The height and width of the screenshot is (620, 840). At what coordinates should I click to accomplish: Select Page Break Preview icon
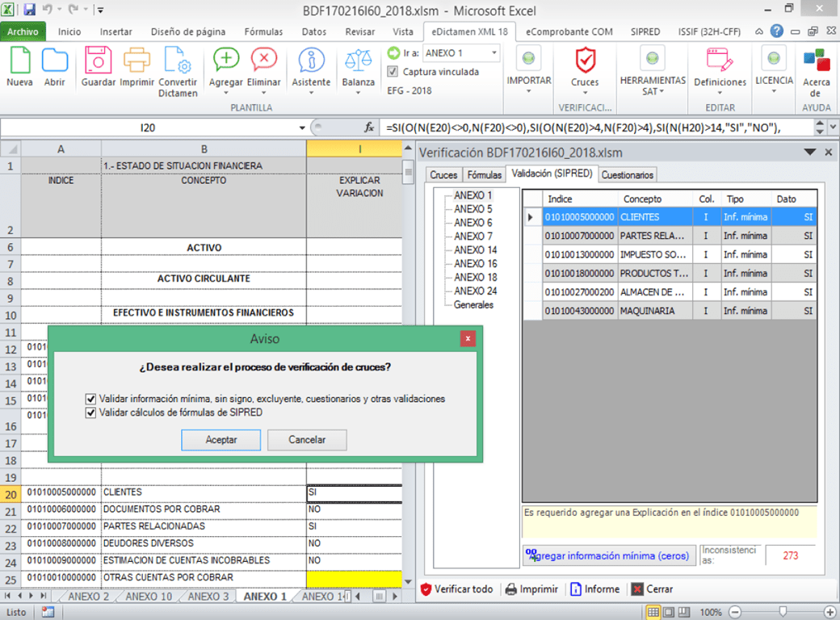pyautogui.click(x=684, y=612)
